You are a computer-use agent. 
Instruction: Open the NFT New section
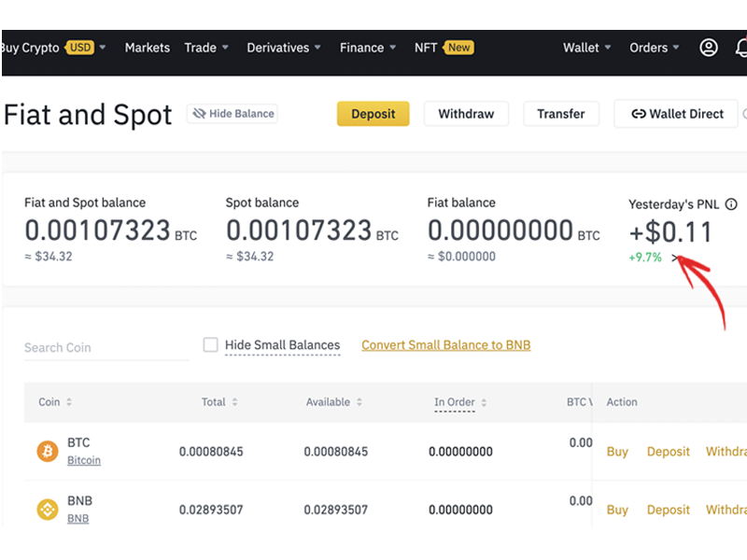(444, 48)
